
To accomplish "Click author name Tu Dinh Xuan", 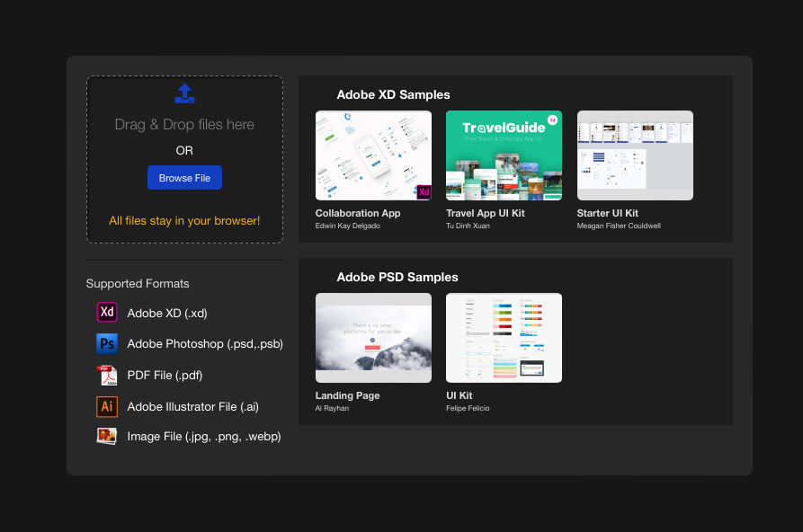I will tap(468, 226).
